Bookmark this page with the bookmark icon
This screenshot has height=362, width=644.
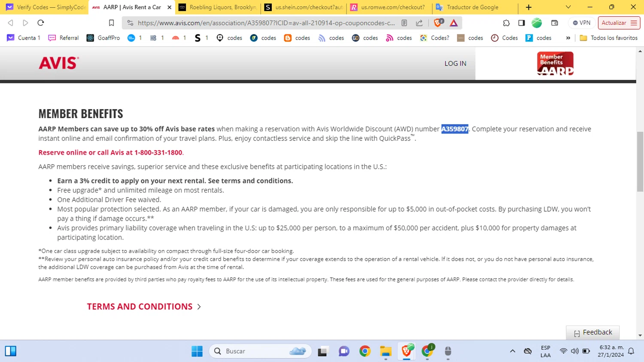[x=111, y=23]
